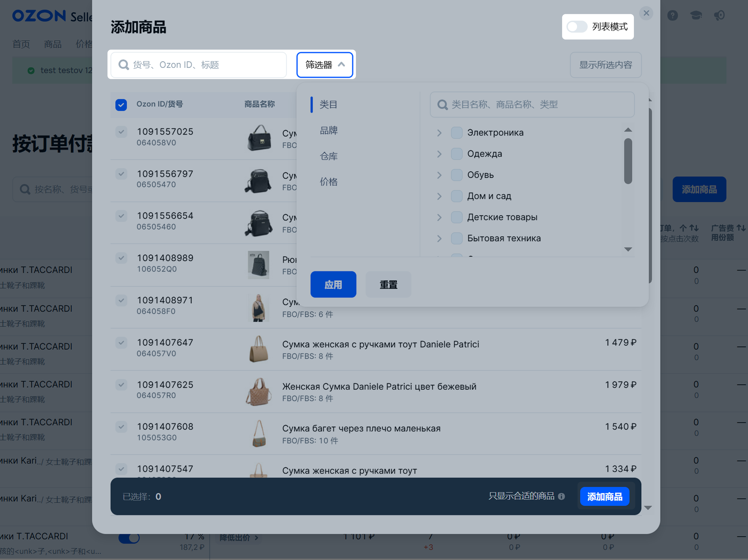The width and height of the screenshot is (748, 560).
Task: Expand the Бытовая техника category
Action: click(x=439, y=239)
